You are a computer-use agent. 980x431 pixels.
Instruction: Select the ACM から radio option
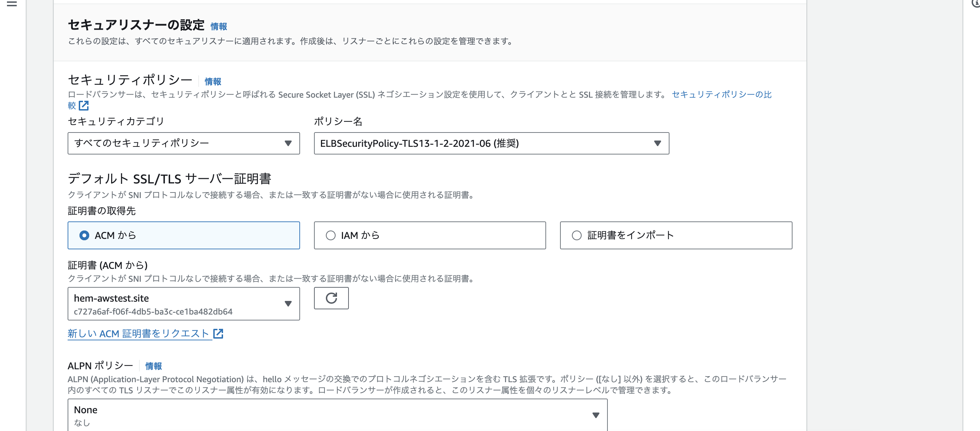[184, 235]
